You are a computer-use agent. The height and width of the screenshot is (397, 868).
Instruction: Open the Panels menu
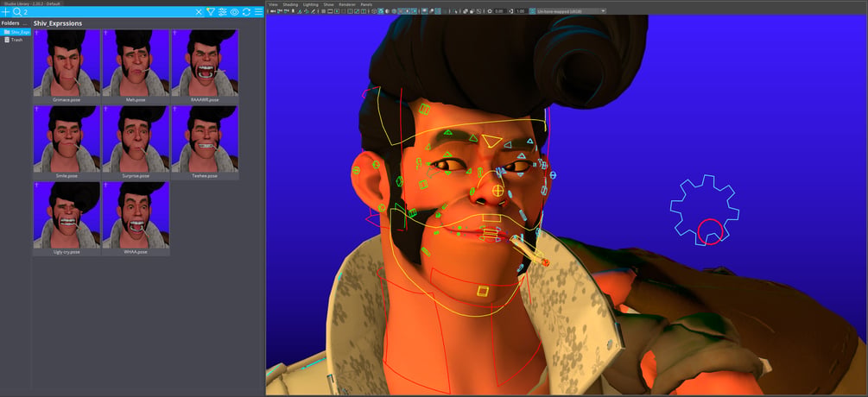click(x=366, y=4)
